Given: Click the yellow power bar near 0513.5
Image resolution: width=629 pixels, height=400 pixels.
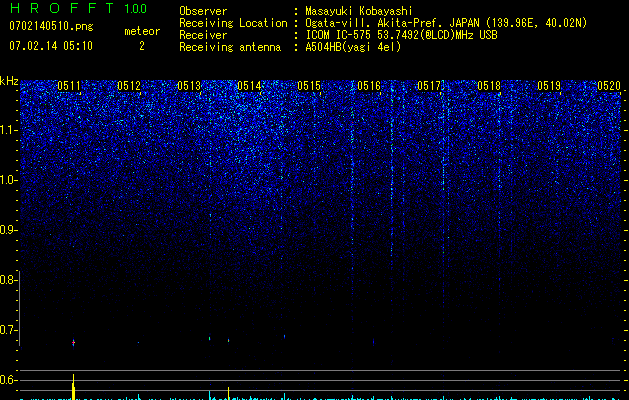Looking at the screenshot, I should [228, 393].
